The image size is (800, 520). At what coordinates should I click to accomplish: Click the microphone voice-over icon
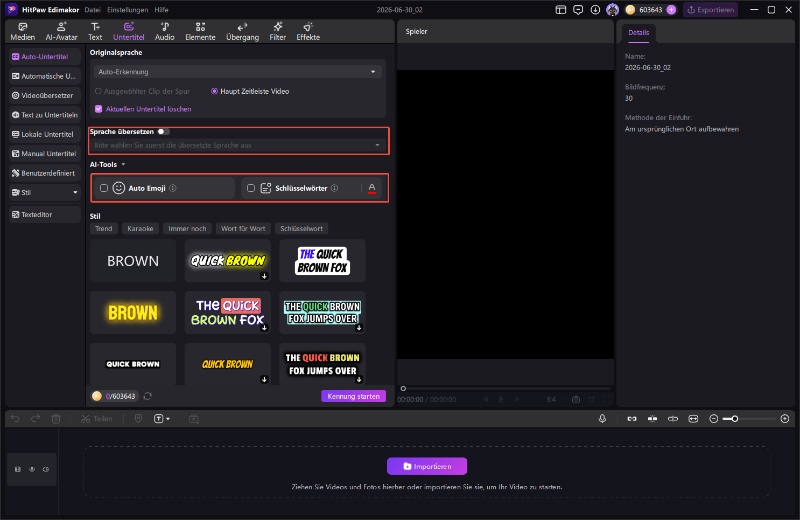point(602,418)
